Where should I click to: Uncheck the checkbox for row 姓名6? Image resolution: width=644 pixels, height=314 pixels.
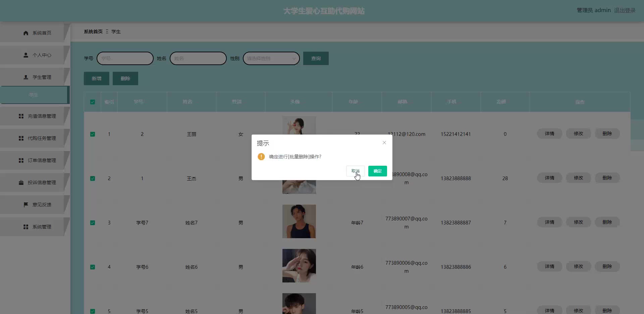(93, 267)
